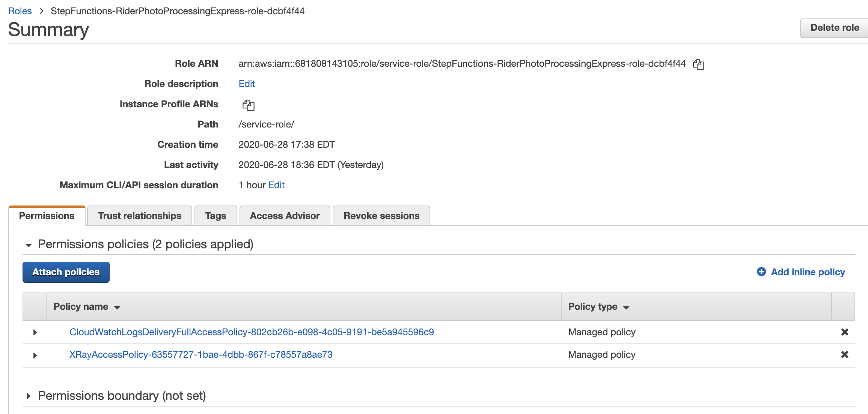This screenshot has height=414, width=868.
Task: Open the CloudWatchLogsDeliveryFullAccessPolicy policy link
Action: pyautogui.click(x=252, y=332)
